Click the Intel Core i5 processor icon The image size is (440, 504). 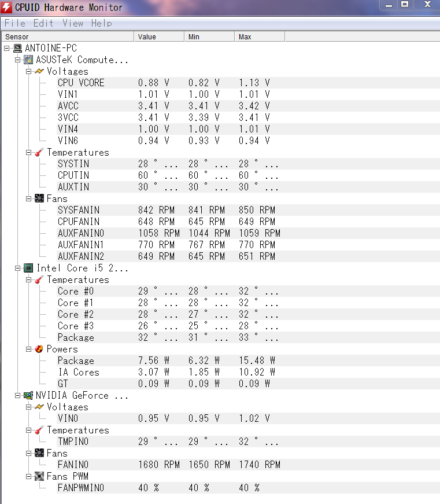click(x=28, y=268)
